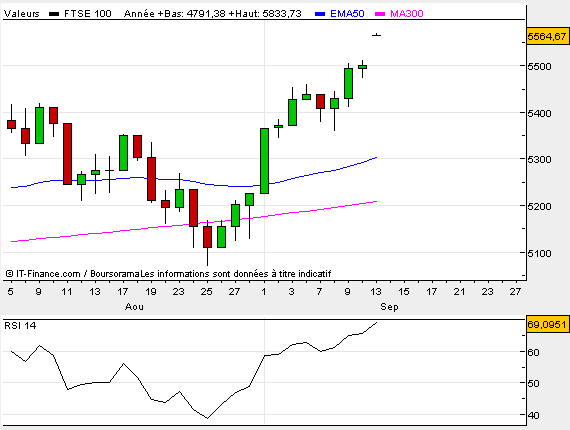The width and height of the screenshot is (570, 430).
Task: Click the green candlestick at September 9
Action: [x=348, y=84]
